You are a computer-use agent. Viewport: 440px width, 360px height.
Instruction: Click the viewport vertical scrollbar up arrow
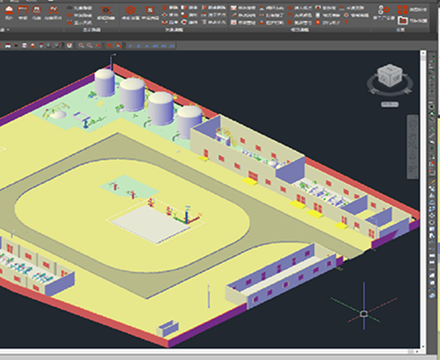coord(423,53)
